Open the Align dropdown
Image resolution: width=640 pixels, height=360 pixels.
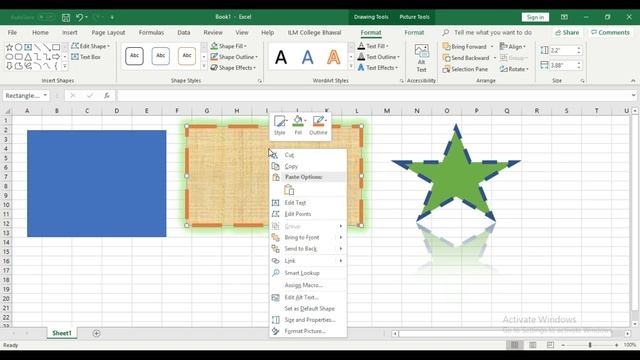pos(513,47)
